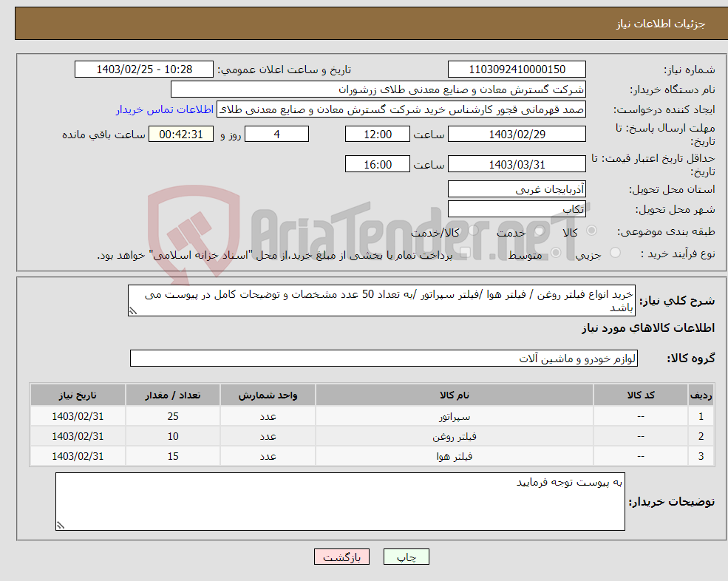
Task: Click the فیلتر هوا item name cell
Action: [x=454, y=456]
